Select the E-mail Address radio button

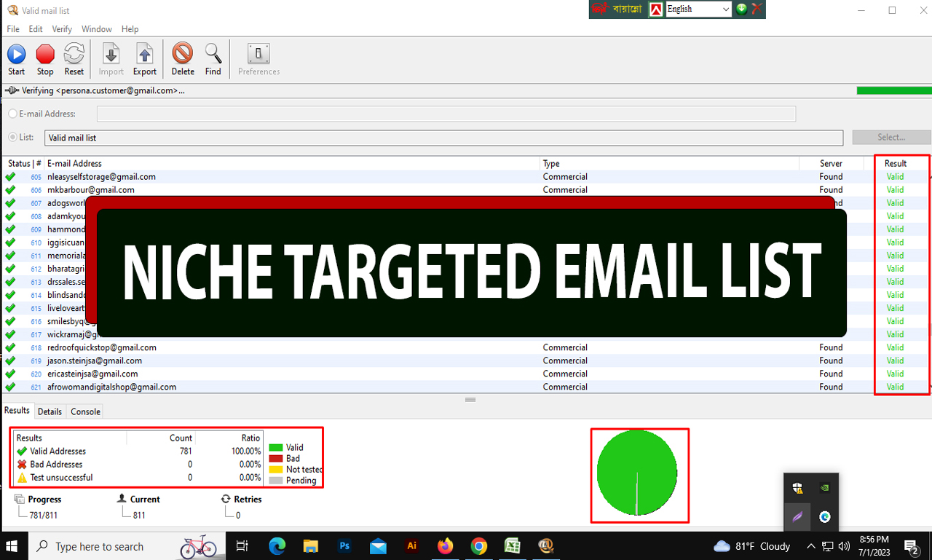[12, 114]
